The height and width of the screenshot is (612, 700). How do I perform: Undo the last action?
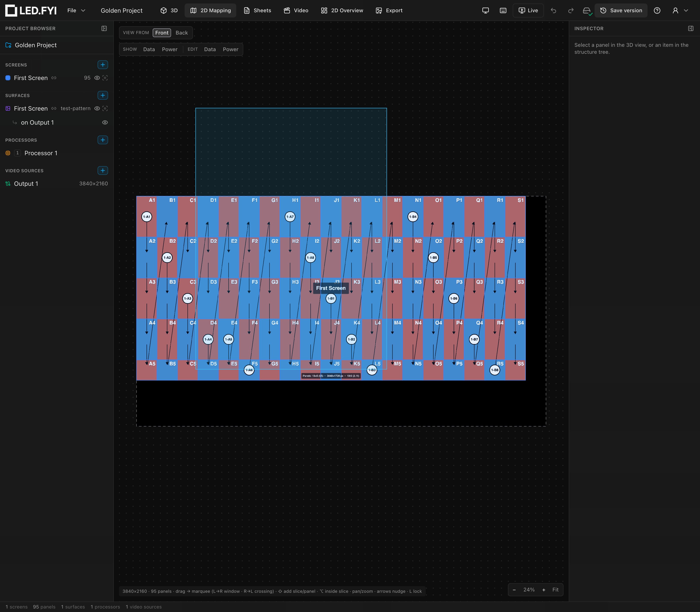point(553,10)
